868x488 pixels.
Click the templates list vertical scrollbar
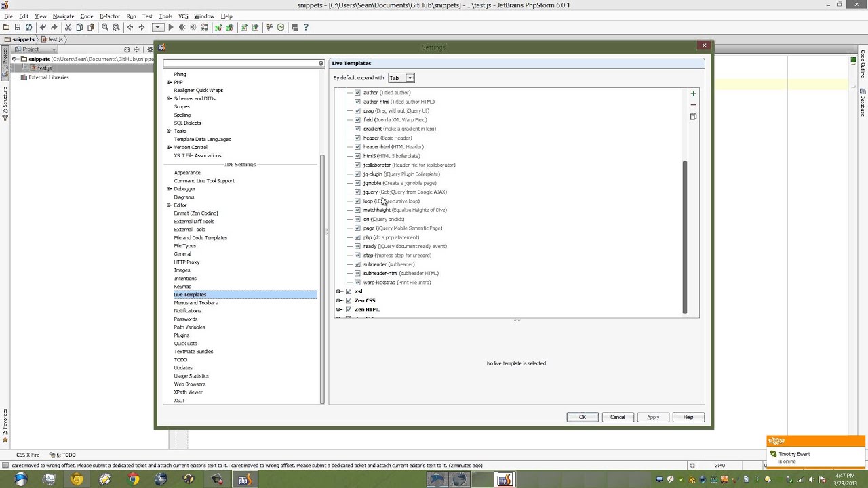point(685,237)
